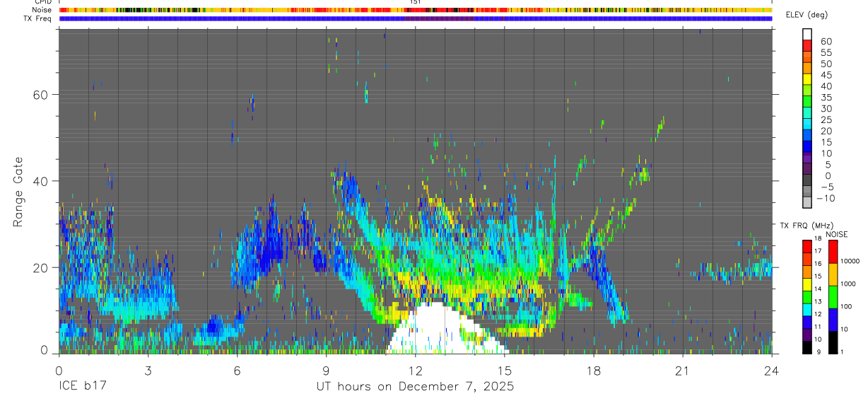Click the yellow swatch in the ELEV color bar
This screenshot has height=401, width=868.
tap(807, 79)
